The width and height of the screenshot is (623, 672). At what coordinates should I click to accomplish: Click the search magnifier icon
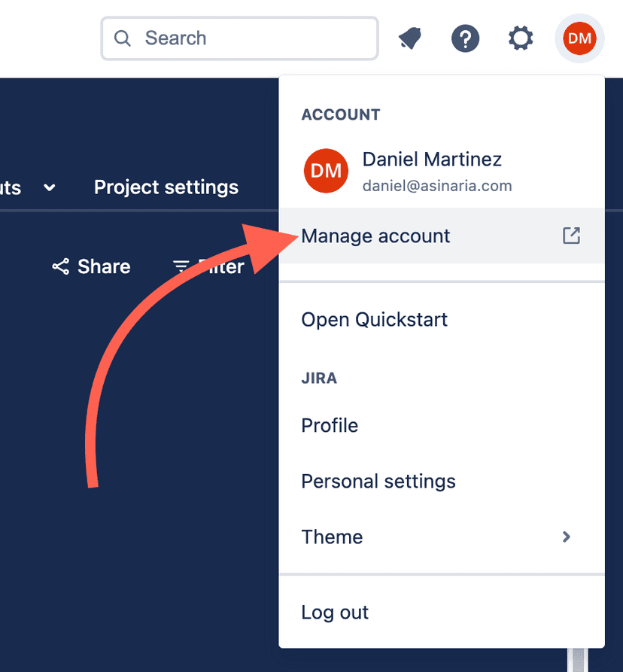pos(122,38)
